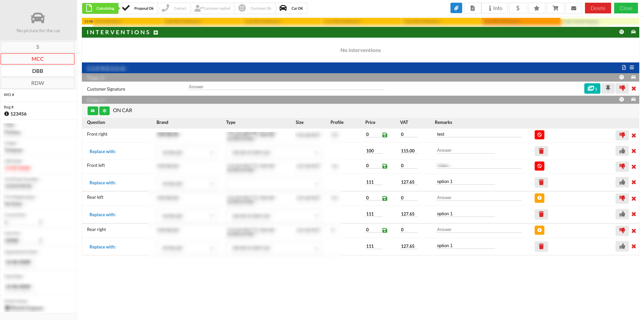Open photos button on Customer Signature row
The height and width of the screenshot is (320, 644).
tap(592, 88)
